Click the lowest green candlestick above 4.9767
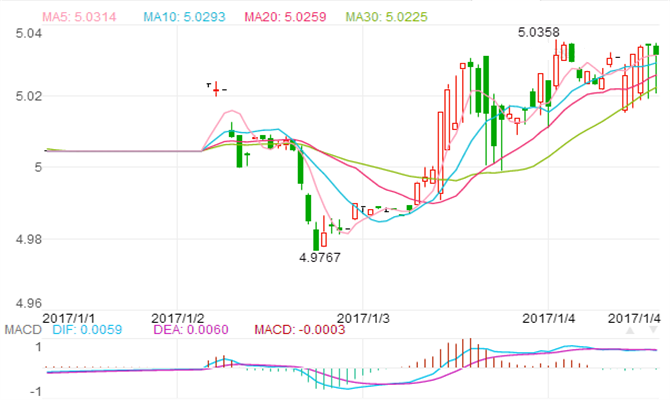 [x=316, y=238]
